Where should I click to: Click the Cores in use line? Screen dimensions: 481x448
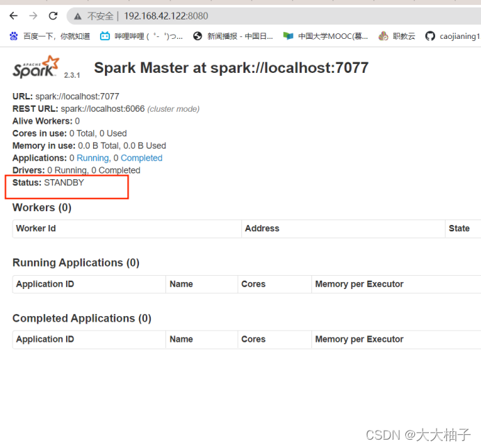pyautogui.click(x=70, y=133)
